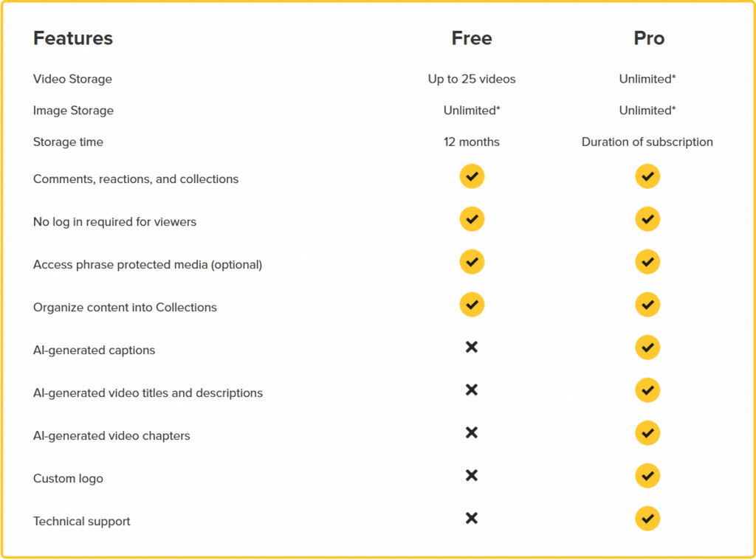Click the "Duration of subscription" text
Screen dimensions: 756x560
(647, 142)
